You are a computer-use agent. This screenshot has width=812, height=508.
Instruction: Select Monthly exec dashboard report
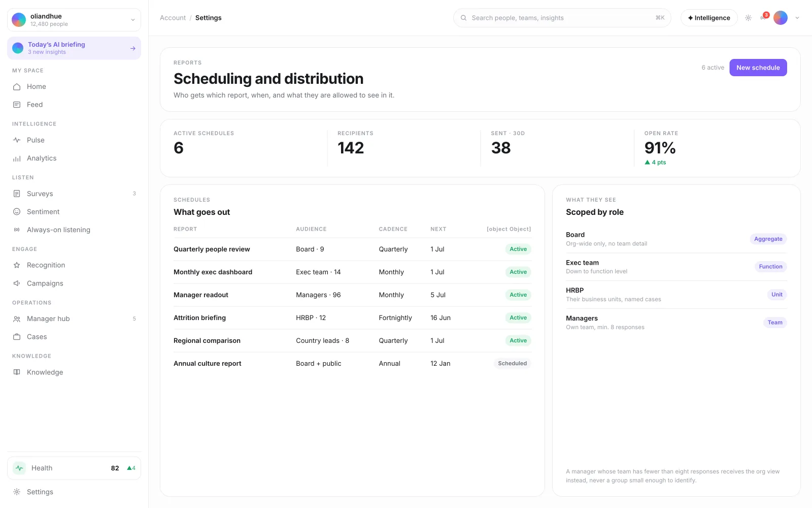[352, 272]
